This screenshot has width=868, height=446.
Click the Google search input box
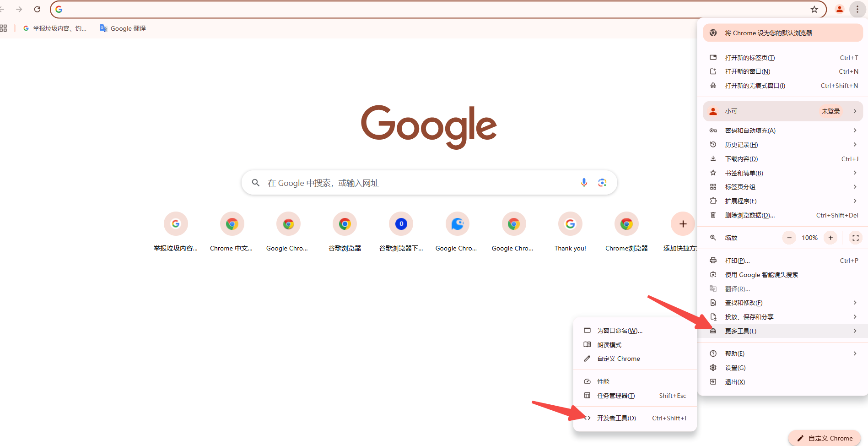pos(429,183)
